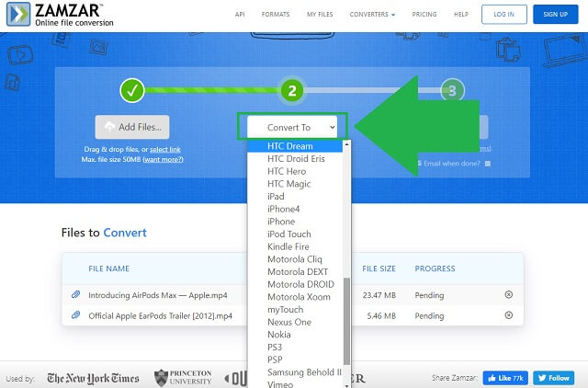Click the PROGRESS column header
The height and width of the screenshot is (388, 588).
(x=435, y=268)
